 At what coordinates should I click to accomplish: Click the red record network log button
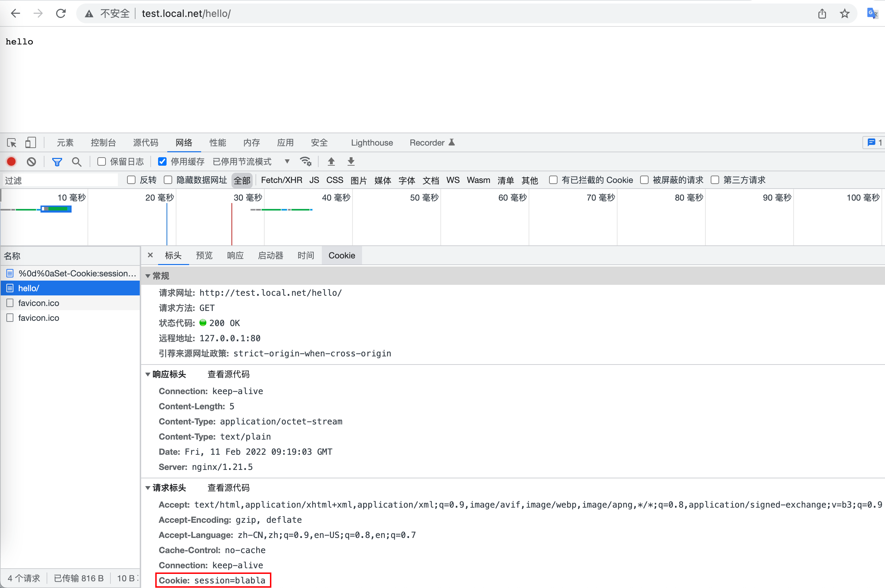pyautogui.click(x=11, y=161)
